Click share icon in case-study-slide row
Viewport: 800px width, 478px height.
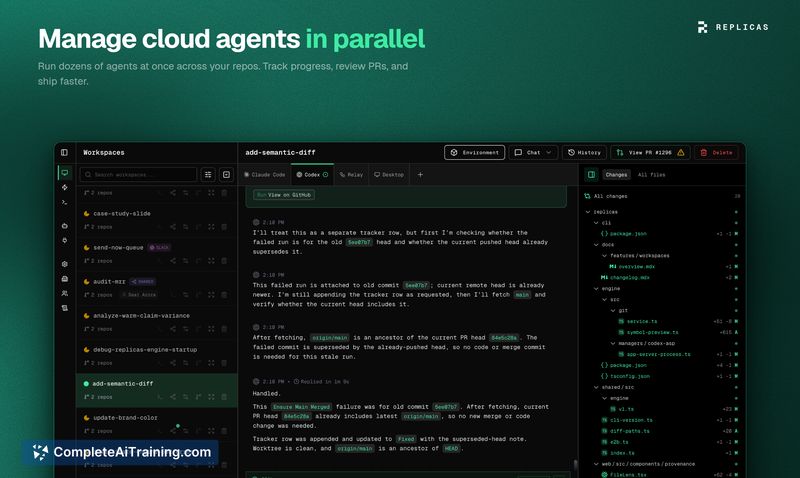173,227
